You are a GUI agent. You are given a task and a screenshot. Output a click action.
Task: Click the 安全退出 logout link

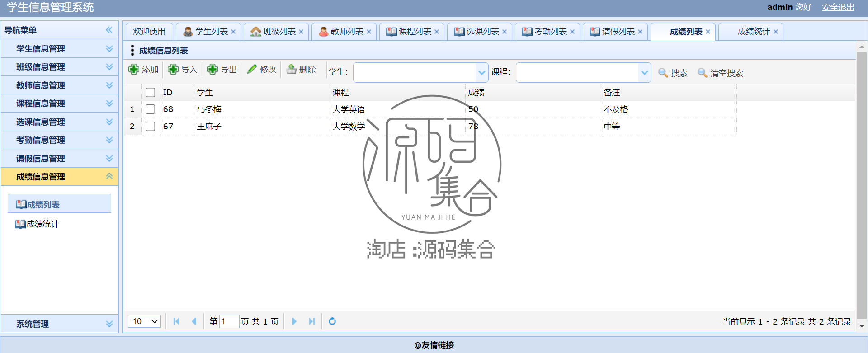tap(838, 7)
